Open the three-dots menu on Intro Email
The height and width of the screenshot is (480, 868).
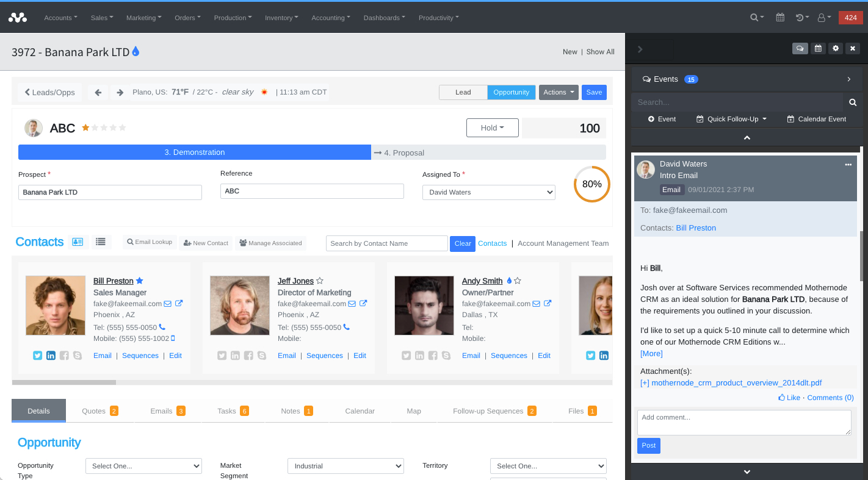coord(848,165)
